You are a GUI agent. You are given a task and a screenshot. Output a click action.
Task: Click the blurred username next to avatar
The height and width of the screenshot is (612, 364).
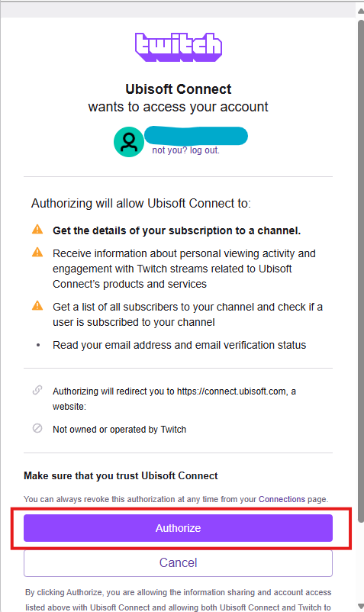coord(196,135)
